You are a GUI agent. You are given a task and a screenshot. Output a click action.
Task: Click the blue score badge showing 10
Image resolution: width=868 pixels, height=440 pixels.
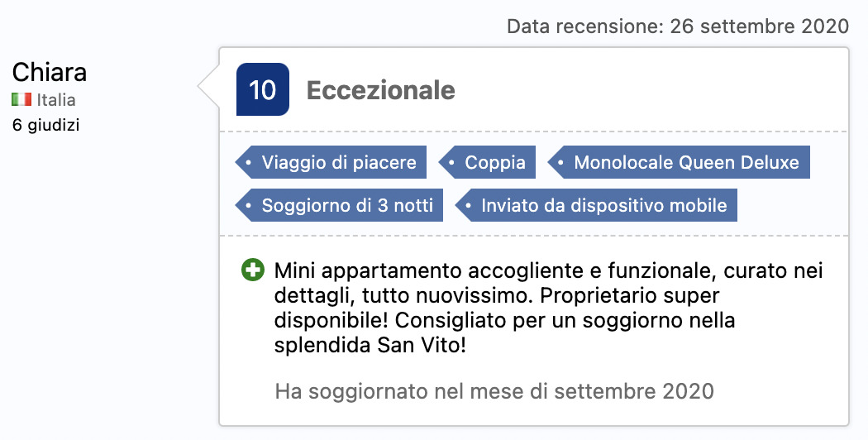(x=262, y=89)
